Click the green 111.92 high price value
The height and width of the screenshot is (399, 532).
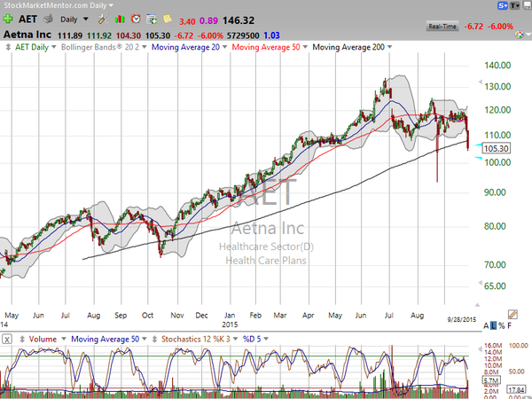(x=99, y=35)
